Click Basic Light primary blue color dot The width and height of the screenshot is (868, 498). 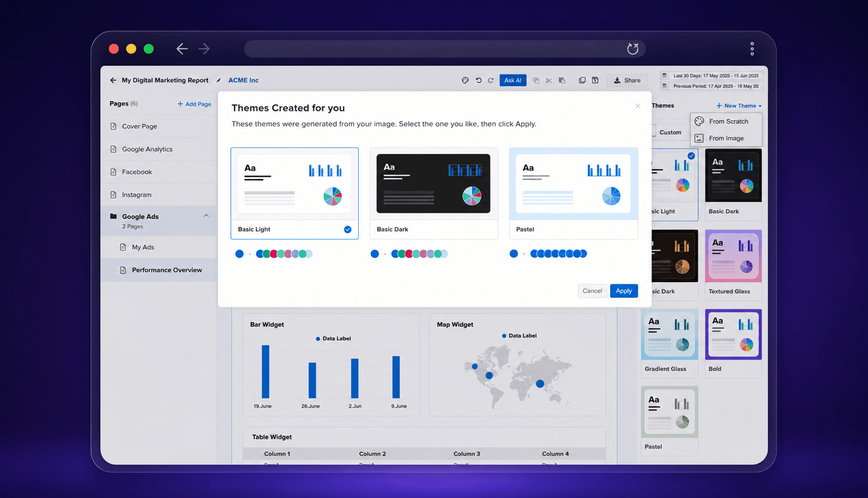pos(239,254)
